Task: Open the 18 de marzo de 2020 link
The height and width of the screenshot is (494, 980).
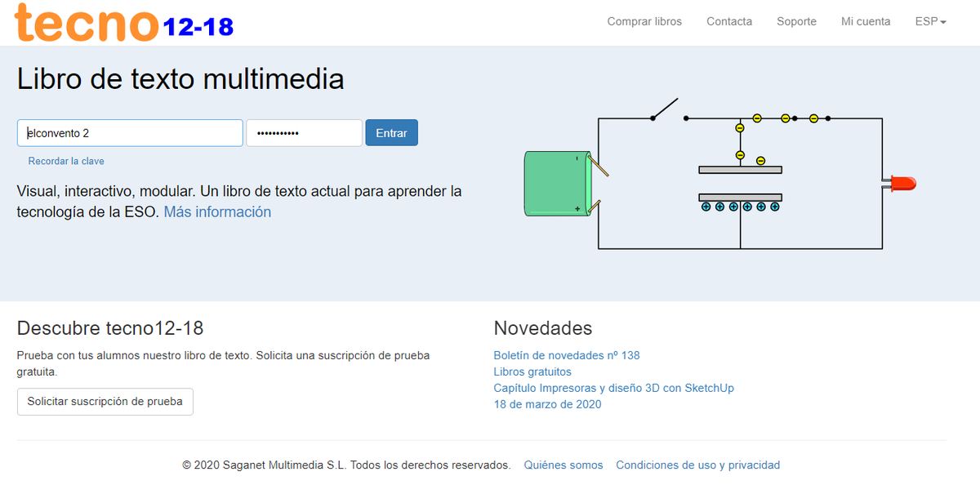Action: point(547,404)
